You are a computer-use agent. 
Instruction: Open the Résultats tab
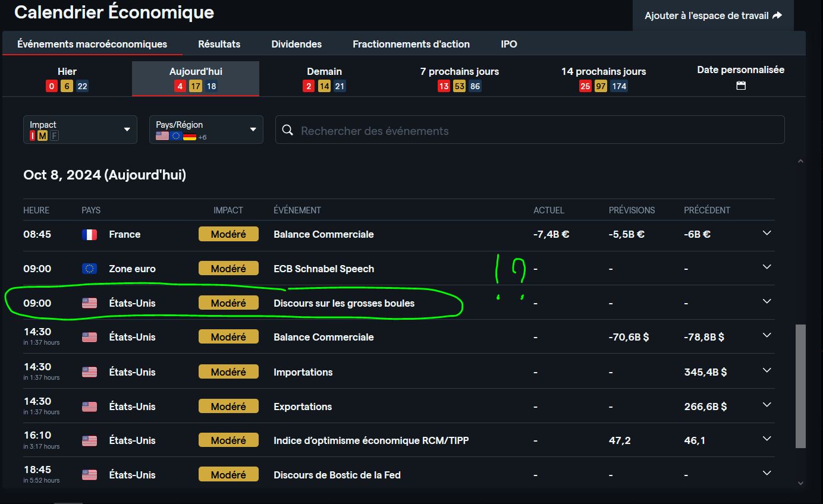click(x=219, y=44)
